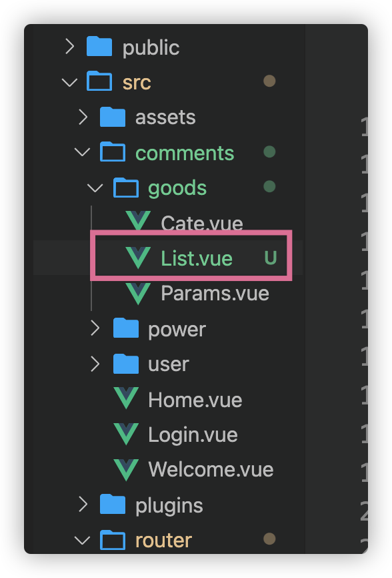
Task: Click the public folder icon
Action: pyautogui.click(x=99, y=46)
